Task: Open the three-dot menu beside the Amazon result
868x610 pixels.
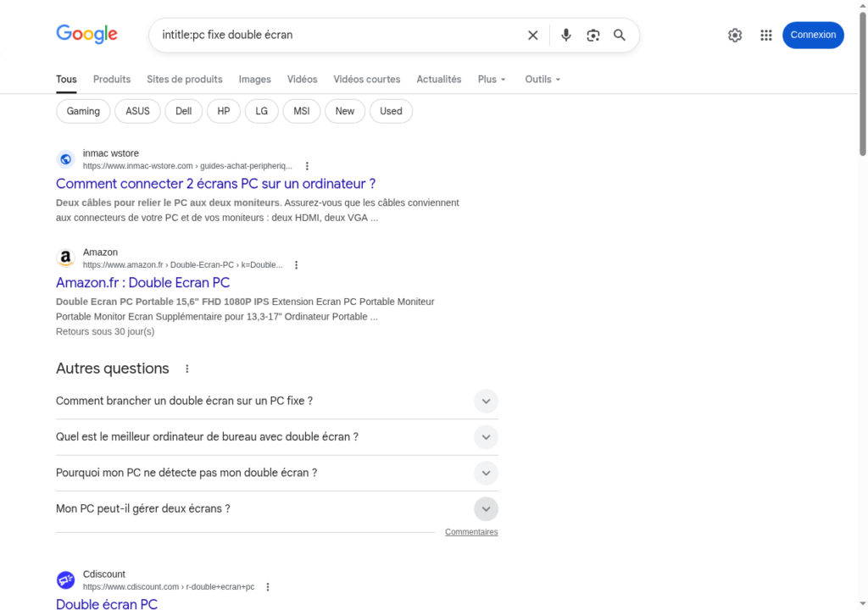Action: point(297,265)
